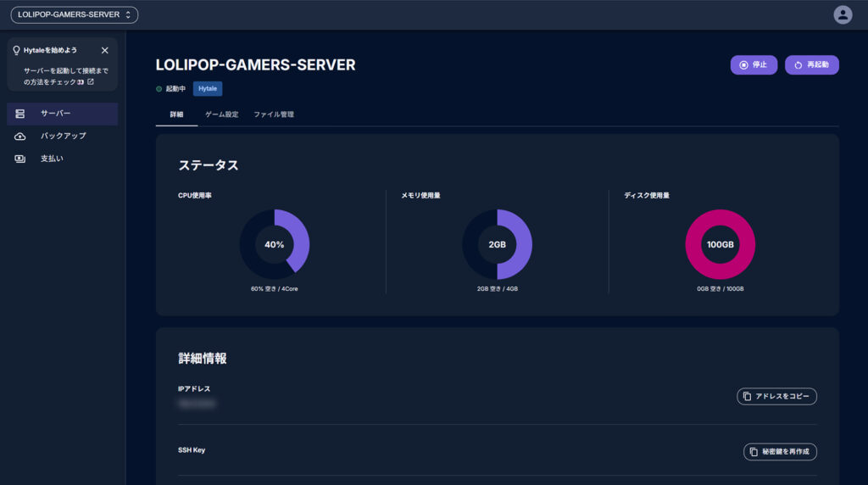The image size is (868, 485).
Task: Click the payment icon in sidebar
Action: tap(20, 159)
